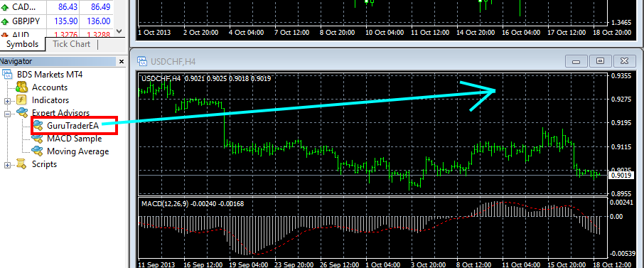Click the Moving Average advisor icon
This screenshot has height=268, width=644.
pyautogui.click(x=38, y=151)
